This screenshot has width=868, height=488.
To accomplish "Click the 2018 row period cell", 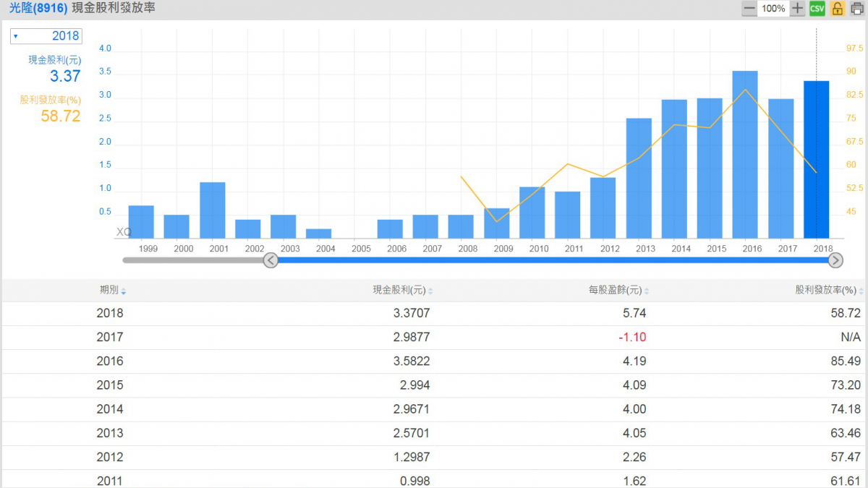I will (x=110, y=313).
